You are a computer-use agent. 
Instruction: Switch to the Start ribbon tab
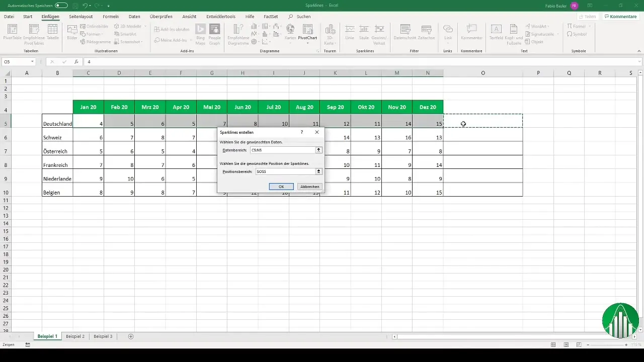[x=28, y=16]
